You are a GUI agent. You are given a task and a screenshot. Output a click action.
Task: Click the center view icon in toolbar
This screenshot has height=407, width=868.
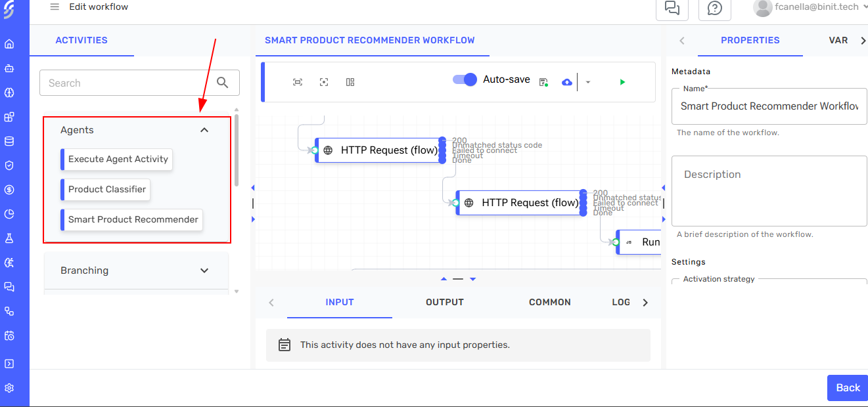point(324,82)
